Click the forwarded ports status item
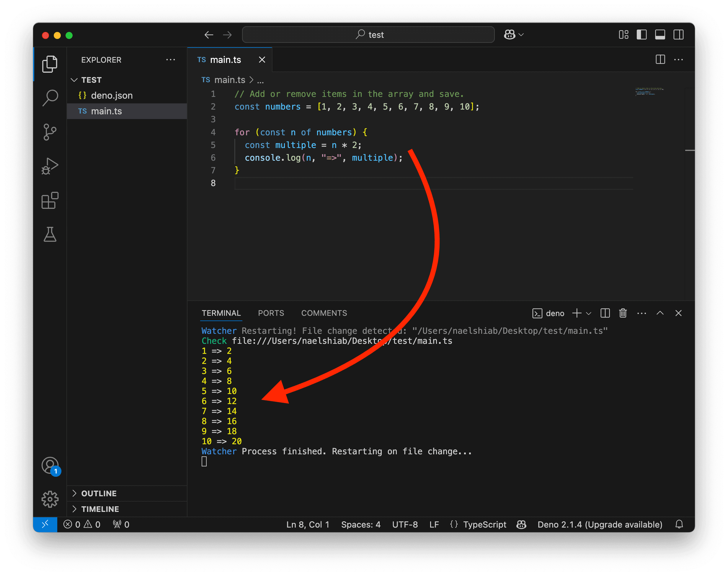728x576 pixels. click(x=121, y=524)
